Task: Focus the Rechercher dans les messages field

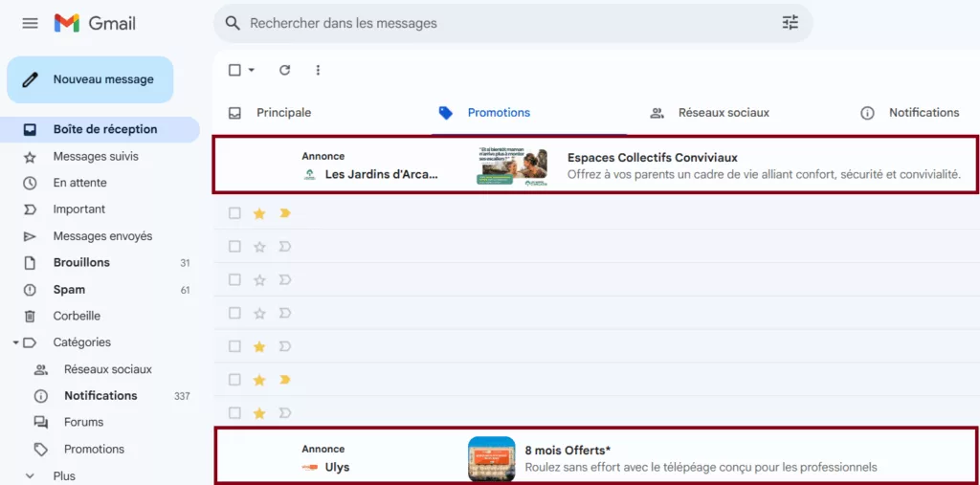Action: point(513,24)
